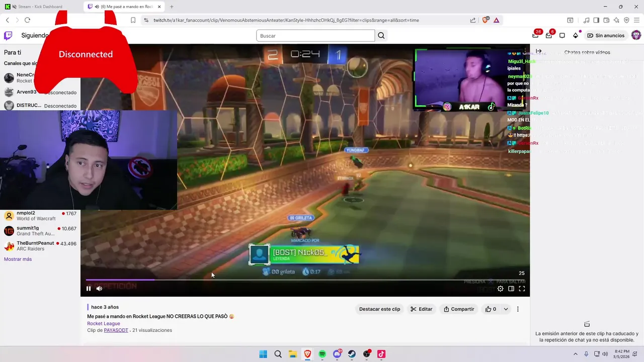Click the clip progress seek bar
This screenshot has height=362, width=644.
pyautogui.click(x=305, y=280)
